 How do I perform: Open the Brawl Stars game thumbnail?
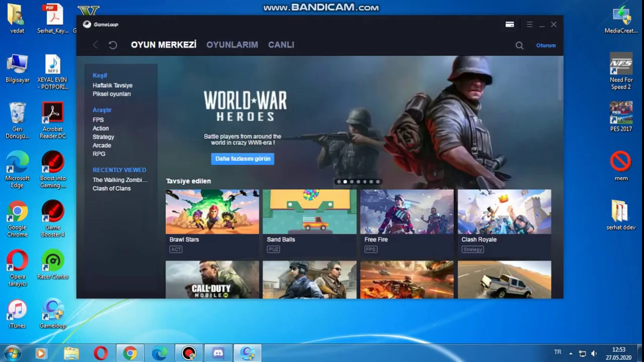(x=212, y=212)
